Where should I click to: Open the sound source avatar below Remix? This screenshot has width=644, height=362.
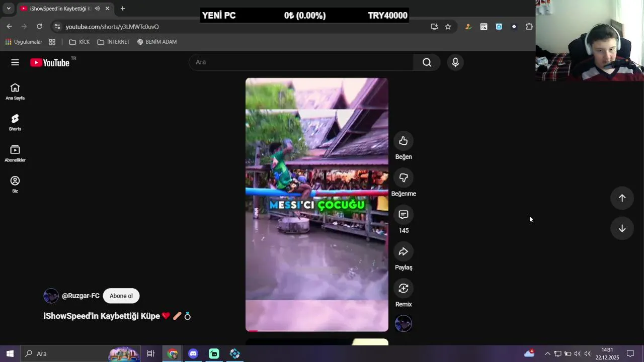(404, 323)
